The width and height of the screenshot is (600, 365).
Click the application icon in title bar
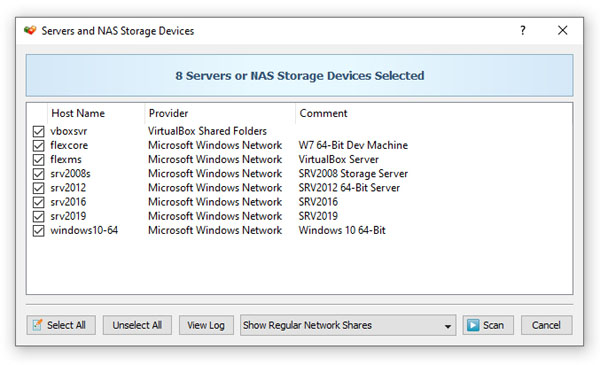(30, 30)
